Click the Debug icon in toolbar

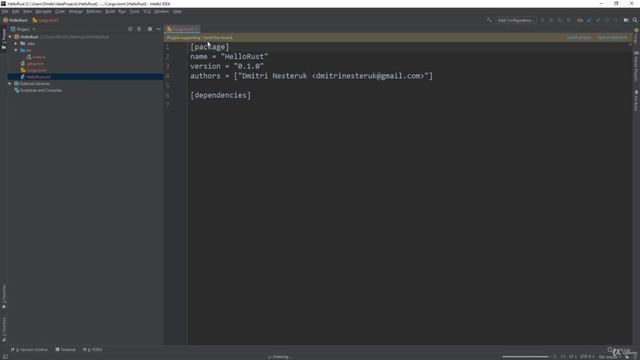pos(551,20)
